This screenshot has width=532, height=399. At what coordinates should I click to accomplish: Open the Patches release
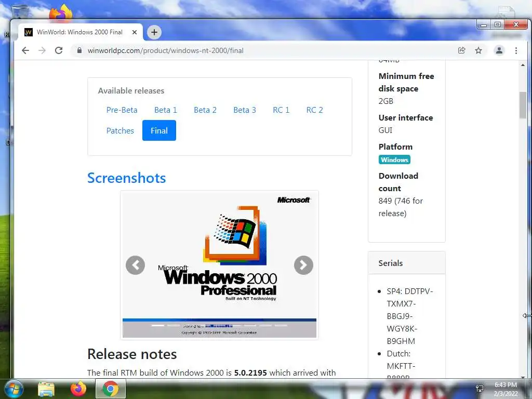[x=120, y=130]
